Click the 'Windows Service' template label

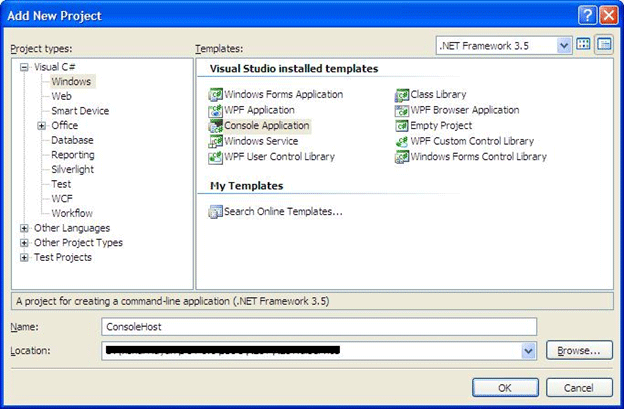pos(261,141)
